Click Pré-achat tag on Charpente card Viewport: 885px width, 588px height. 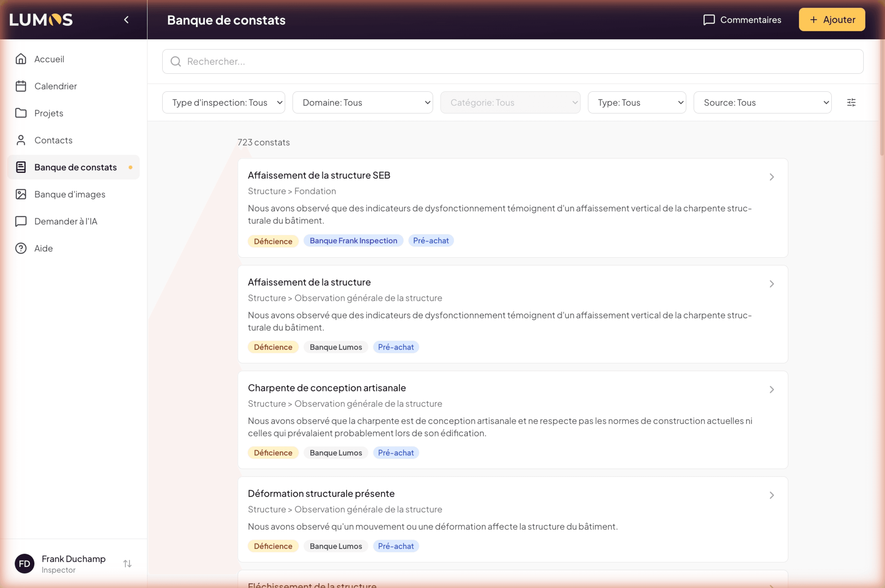click(396, 453)
